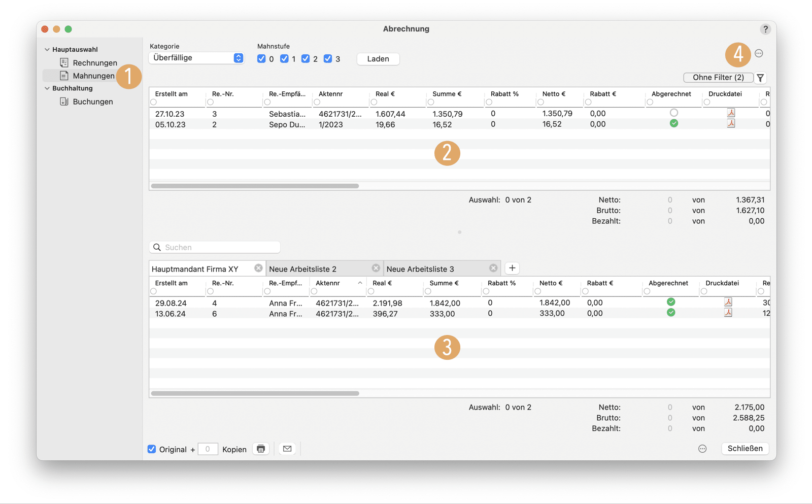Open the Rechnungen sidebar item
812x504 pixels.
(x=94, y=63)
